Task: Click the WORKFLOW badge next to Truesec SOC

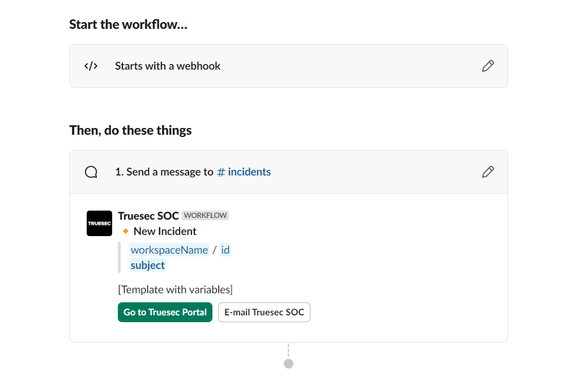Action: (205, 215)
